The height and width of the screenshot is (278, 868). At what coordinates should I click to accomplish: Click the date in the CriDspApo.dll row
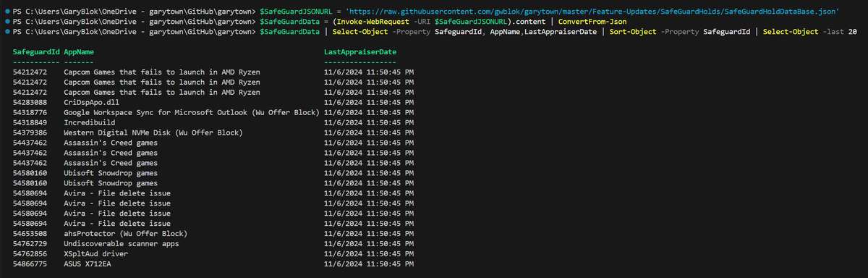[370, 103]
